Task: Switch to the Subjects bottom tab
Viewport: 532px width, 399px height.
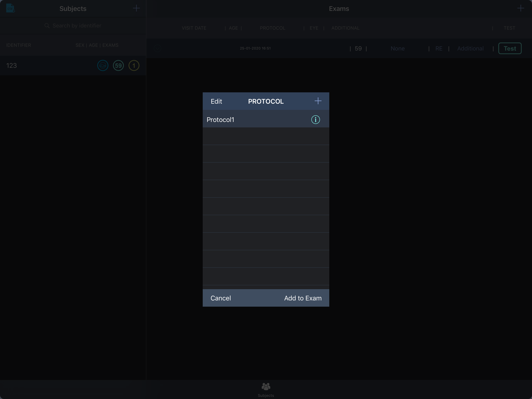Action: coord(266,389)
